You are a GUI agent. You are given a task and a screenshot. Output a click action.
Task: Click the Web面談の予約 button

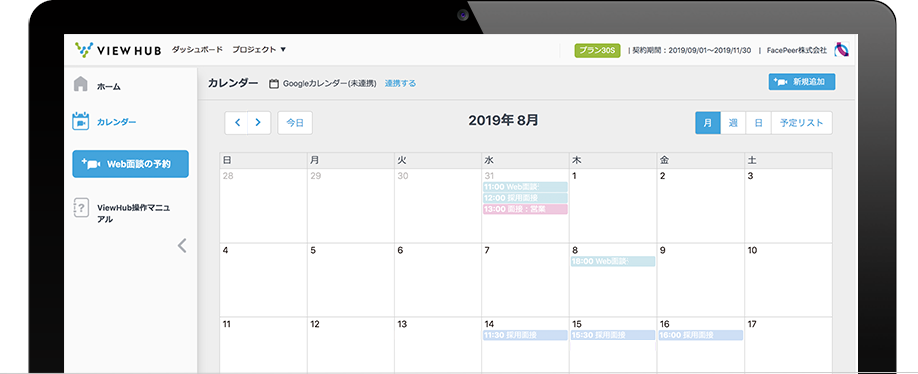click(131, 164)
